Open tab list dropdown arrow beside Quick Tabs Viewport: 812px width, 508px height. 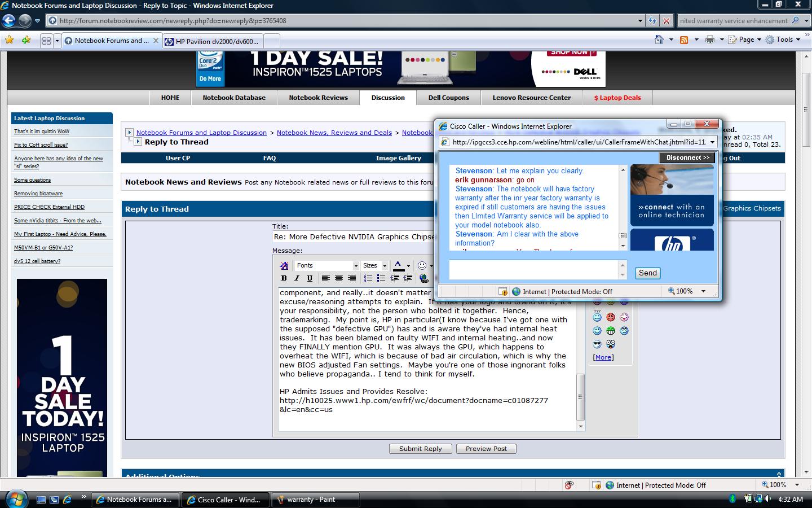[x=57, y=41]
